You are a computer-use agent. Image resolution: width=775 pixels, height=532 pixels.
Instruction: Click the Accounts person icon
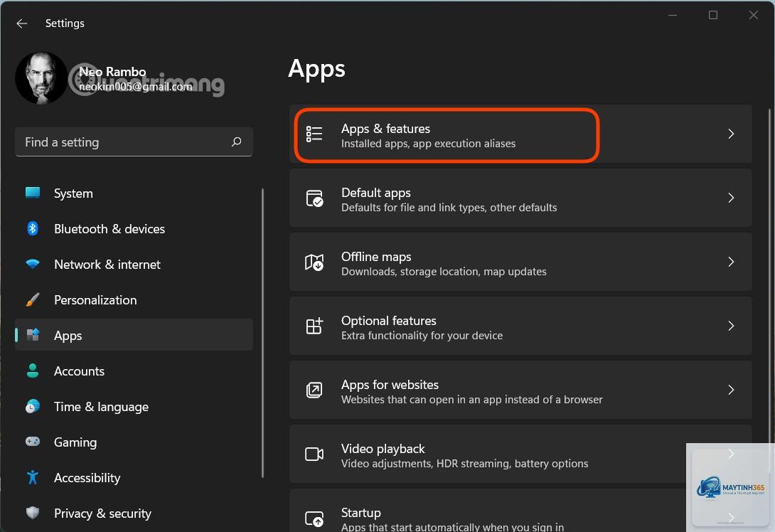tap(33, 371)
